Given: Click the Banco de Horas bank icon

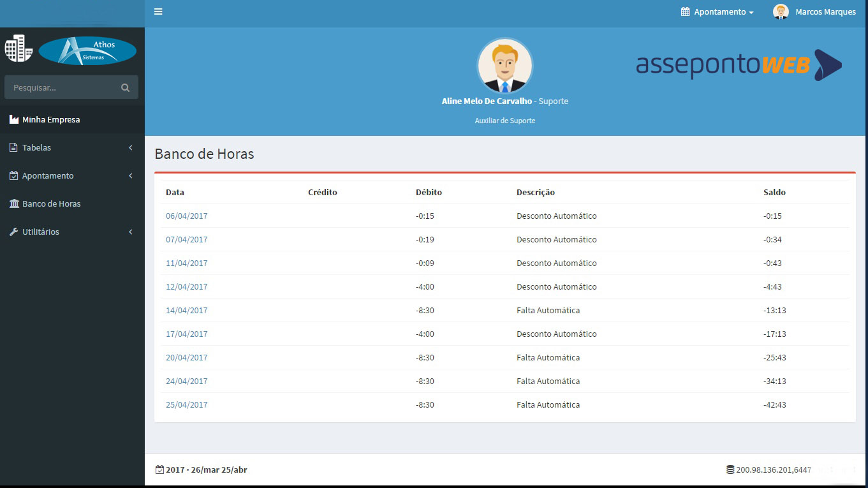Looking at the screenshot, I should tap(14, 203).
